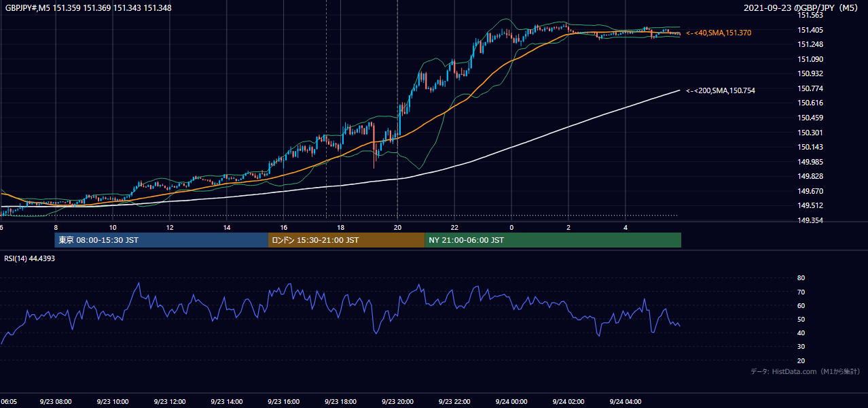The height and width of the screenshot is (408, 868).
Task: Click hour label 4 under price chart
Action: [626, 227]
